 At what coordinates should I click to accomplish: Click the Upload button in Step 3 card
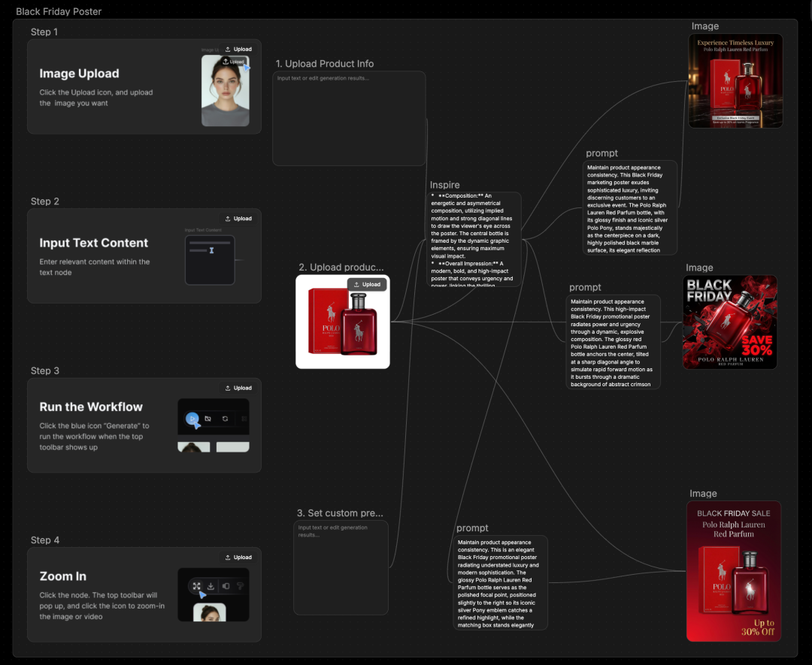click(x=238, y=388)
